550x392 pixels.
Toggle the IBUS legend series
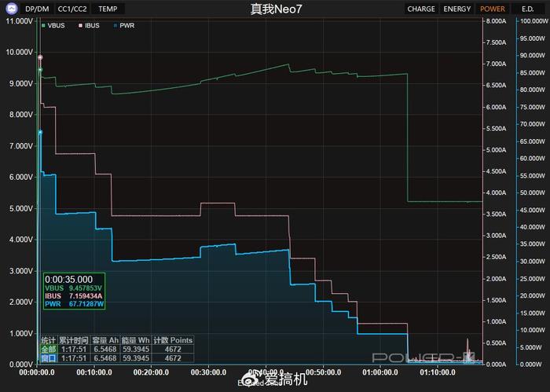click(x=89, y=25)
